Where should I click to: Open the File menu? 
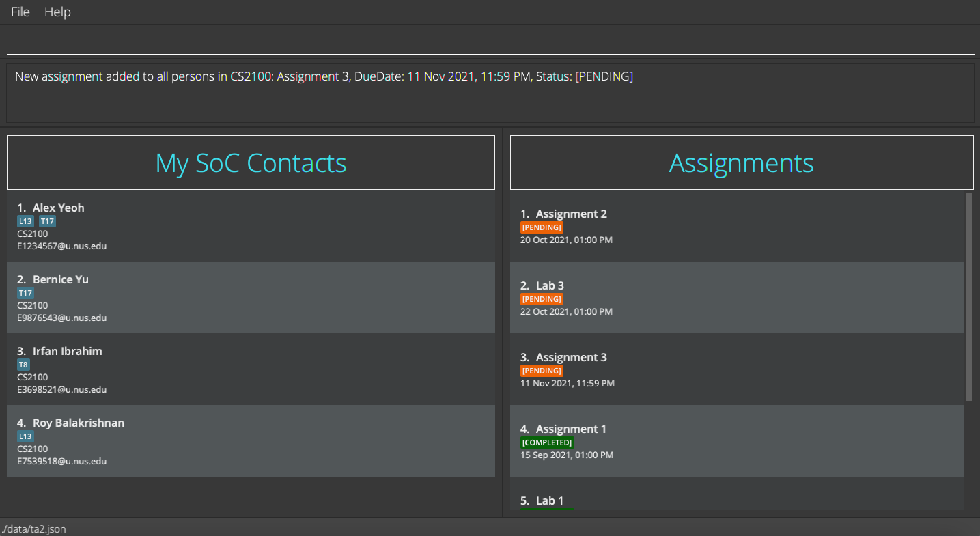pos(20,12)
